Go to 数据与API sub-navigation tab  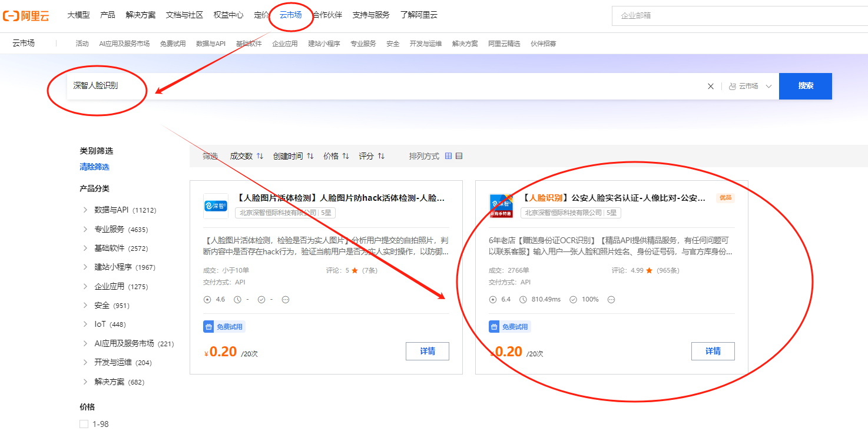[x=211, y=44]
